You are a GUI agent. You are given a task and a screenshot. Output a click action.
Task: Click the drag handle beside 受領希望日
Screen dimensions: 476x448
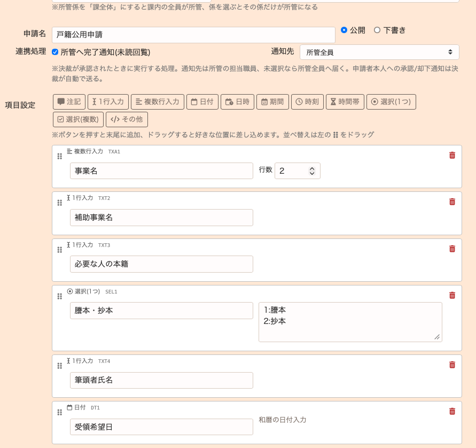(59, 412)
